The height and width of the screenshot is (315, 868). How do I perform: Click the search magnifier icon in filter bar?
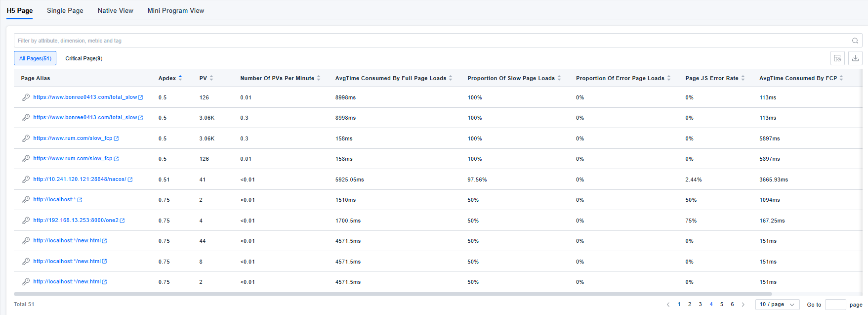coord(855,41)
